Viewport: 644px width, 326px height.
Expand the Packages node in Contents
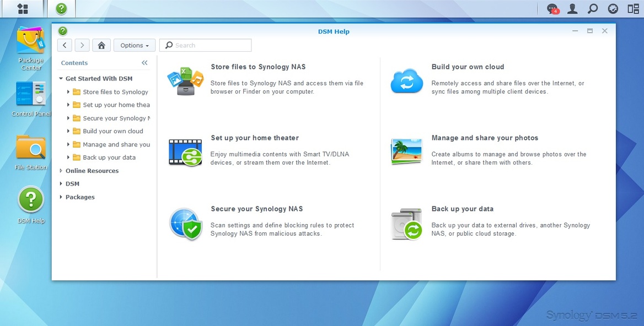pos(61,197)
